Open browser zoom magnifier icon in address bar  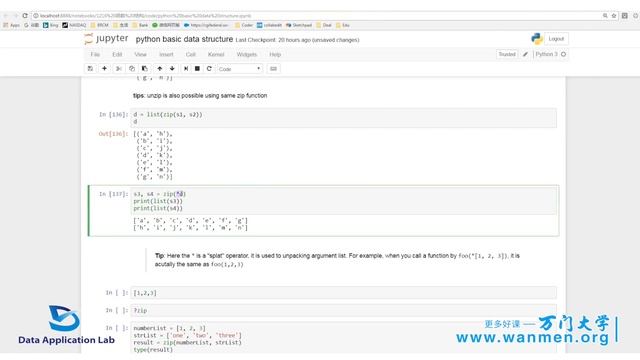[605, 16]
